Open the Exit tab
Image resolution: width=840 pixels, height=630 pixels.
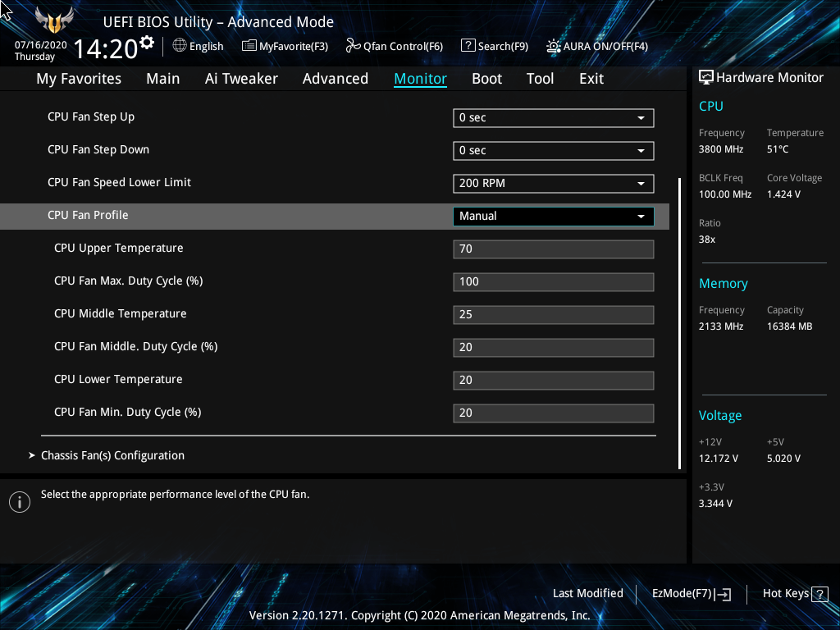point(591,79)
